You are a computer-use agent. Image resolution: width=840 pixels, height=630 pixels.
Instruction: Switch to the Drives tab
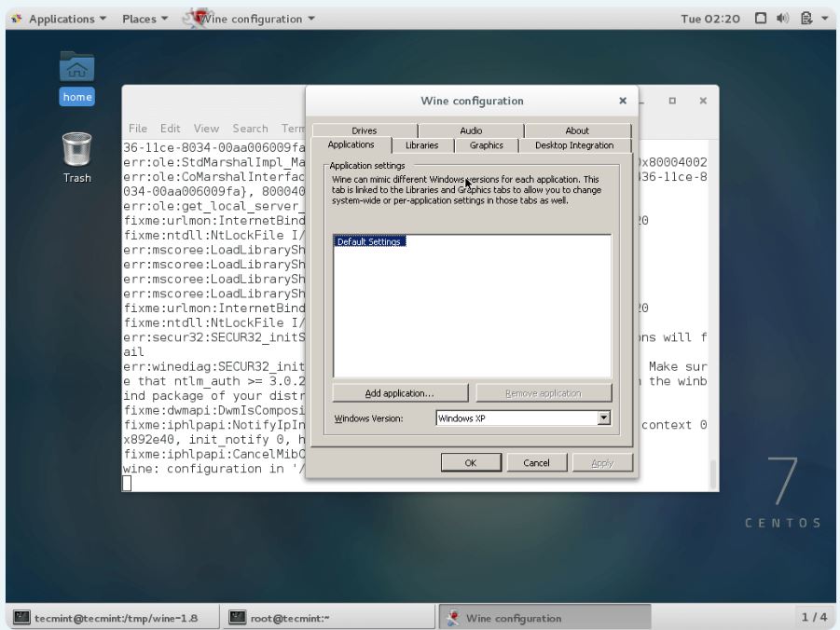point(365,130)
